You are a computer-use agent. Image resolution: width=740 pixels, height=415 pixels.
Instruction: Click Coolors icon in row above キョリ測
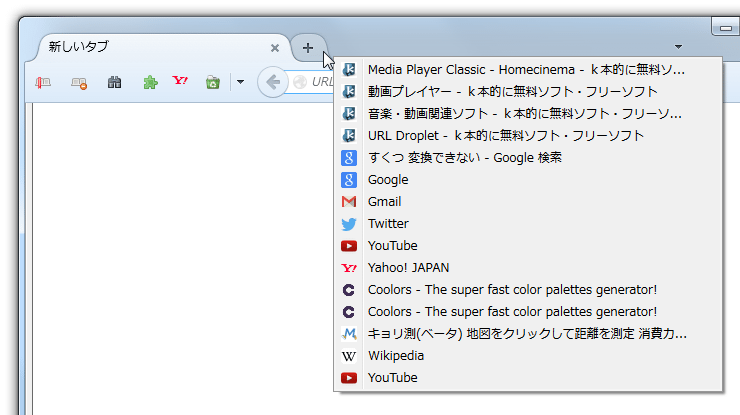(349, 312)
